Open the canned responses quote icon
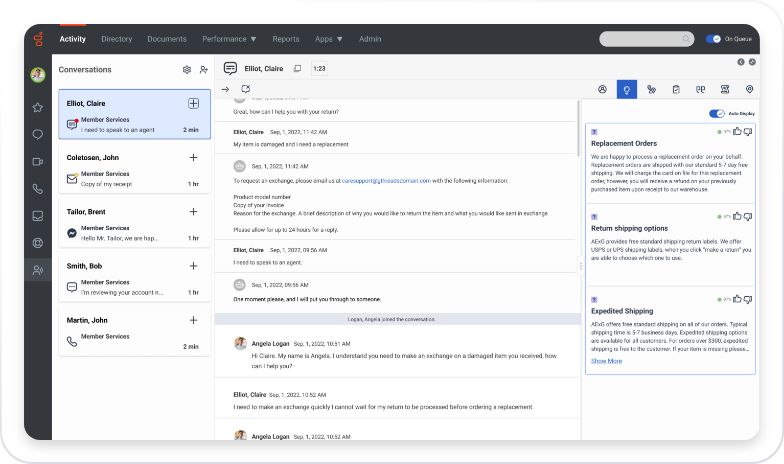784x464 pixels. (x=700, y=90)
